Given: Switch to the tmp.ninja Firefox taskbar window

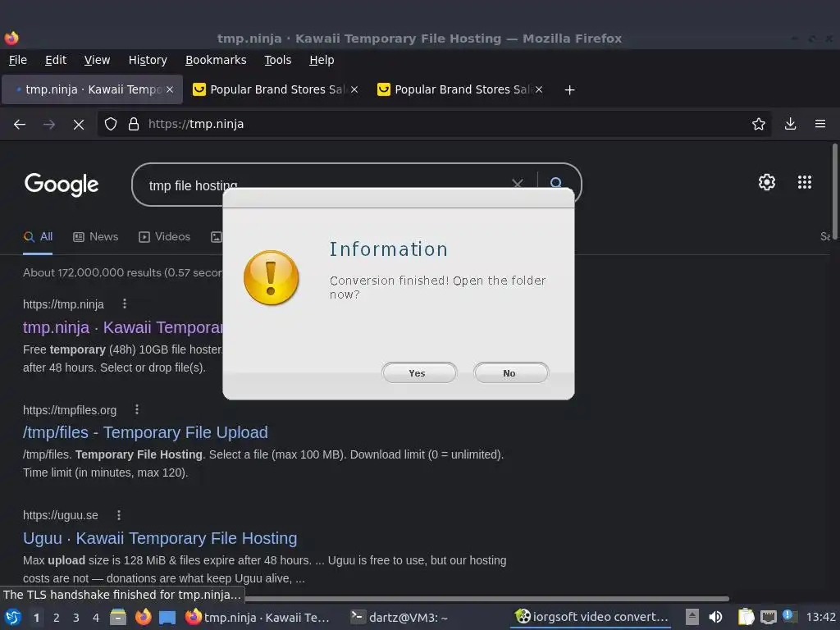Looking at the screenshot, I should click(x=258, y=617).
